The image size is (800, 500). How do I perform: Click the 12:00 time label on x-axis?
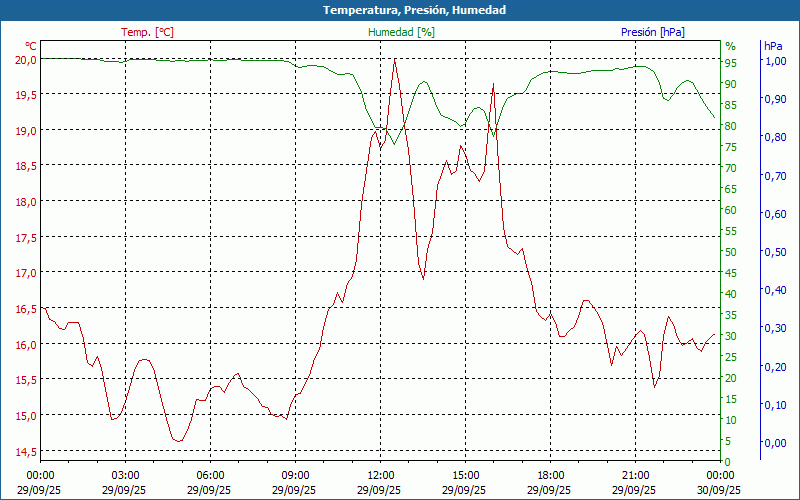coord(380,475)
